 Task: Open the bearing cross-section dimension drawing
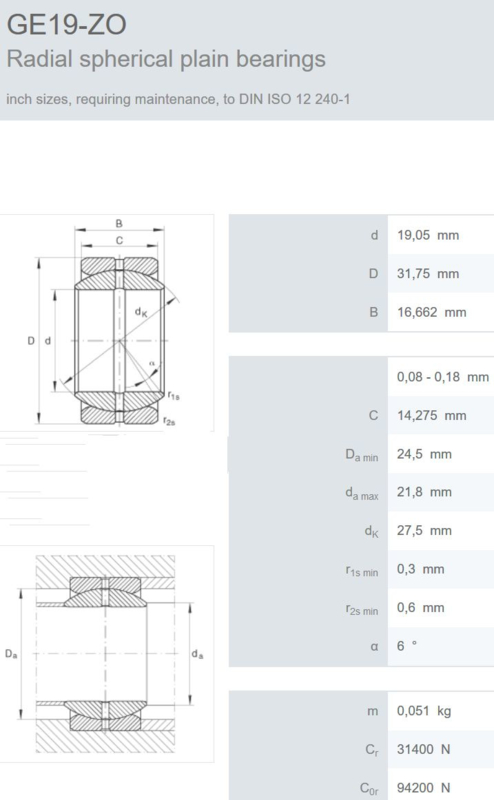click(107, 323)
